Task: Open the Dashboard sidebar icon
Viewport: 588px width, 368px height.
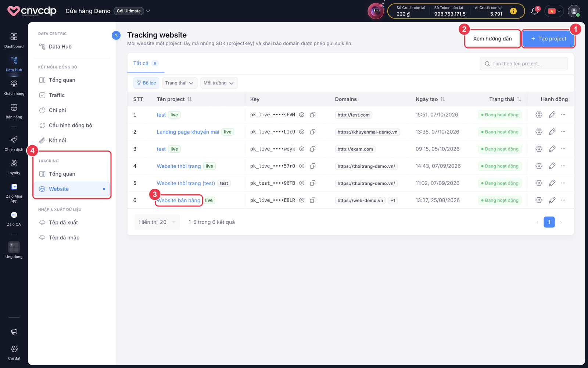Action: 14,40
